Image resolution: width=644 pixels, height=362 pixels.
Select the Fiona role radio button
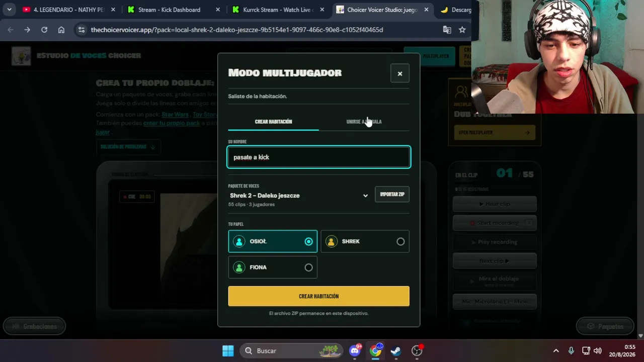(308, 267)
